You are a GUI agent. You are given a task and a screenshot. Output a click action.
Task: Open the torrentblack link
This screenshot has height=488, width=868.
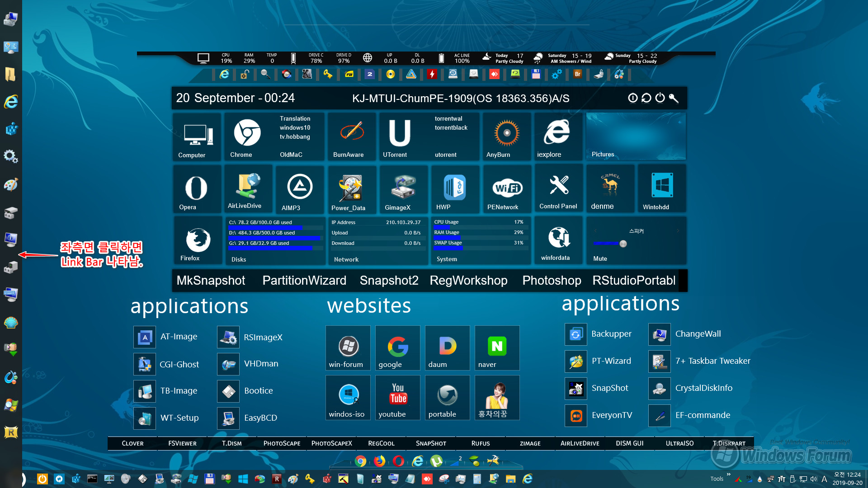click(x=451, y=128)
